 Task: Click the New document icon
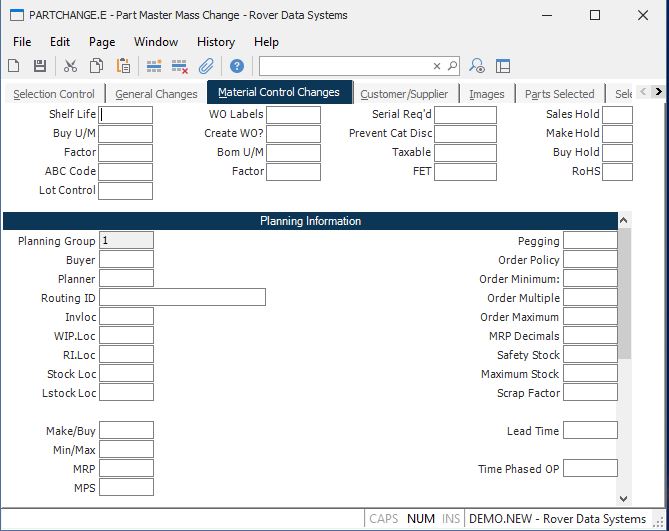[14, 66]
